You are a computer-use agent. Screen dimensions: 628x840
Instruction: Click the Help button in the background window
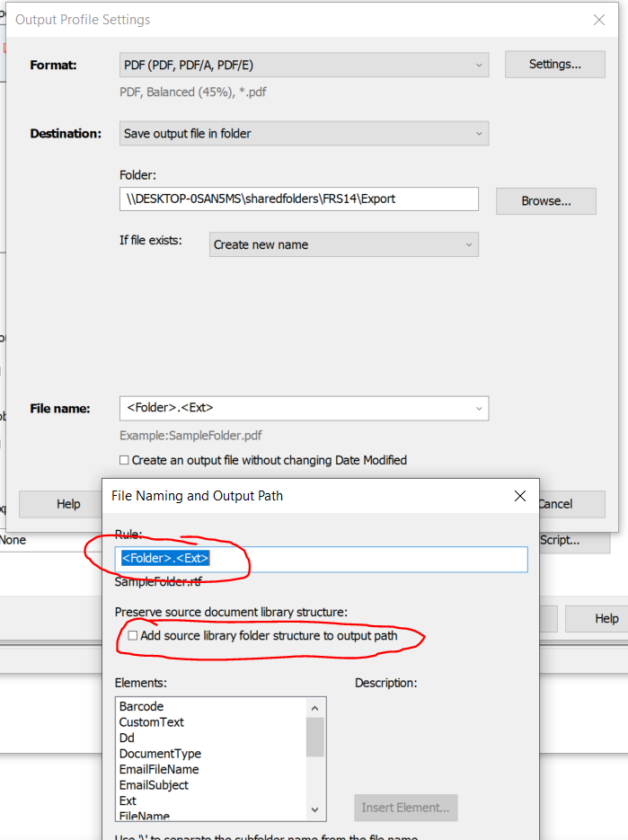pos(597,619)
